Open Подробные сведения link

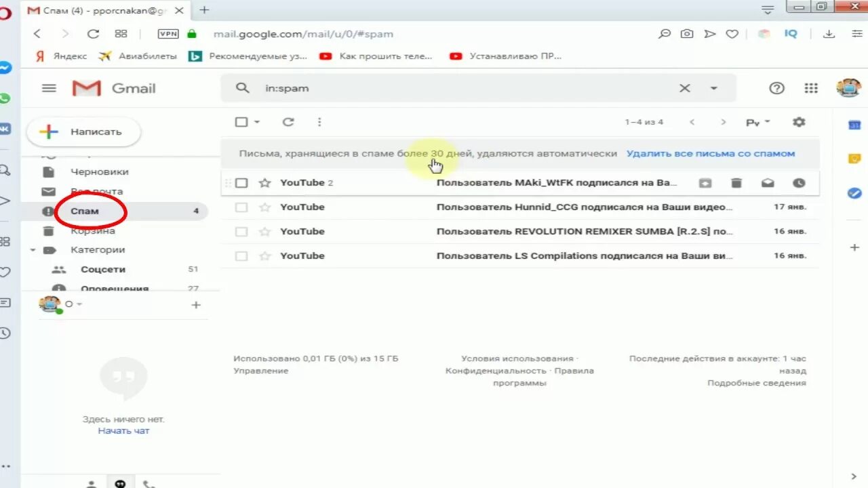757,383
